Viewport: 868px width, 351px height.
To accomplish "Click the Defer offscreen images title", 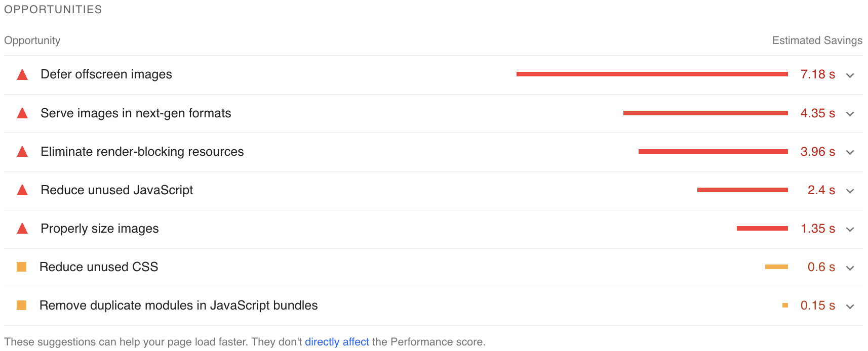I will tap(106, 74).
